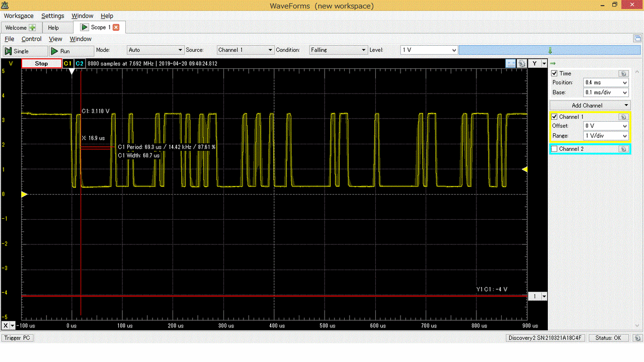Click the V axis unit label

(11, 63)
